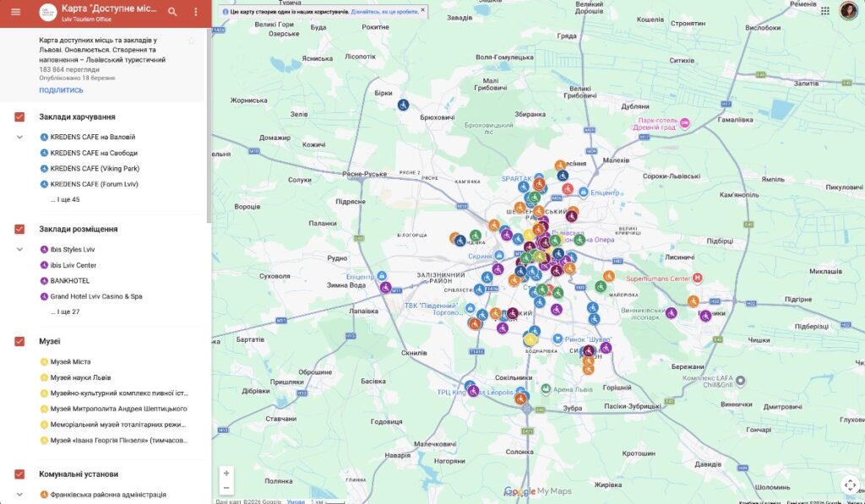Screen dimensions: 865x504
Task: Click the blue wheelchair marker near Бірки
Action: coord(403,104)
